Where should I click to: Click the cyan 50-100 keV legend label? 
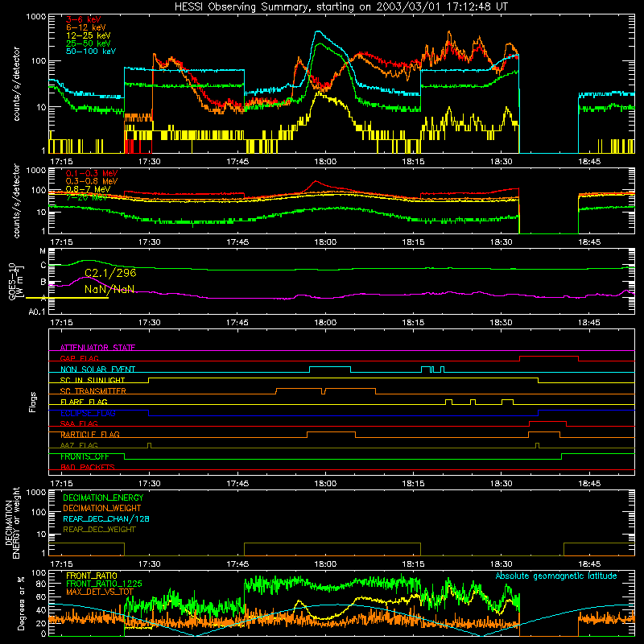[90, 52]
